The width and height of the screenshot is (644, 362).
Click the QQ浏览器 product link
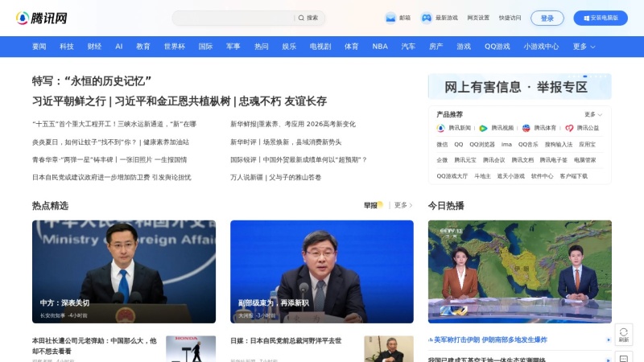tap(482, 145)
